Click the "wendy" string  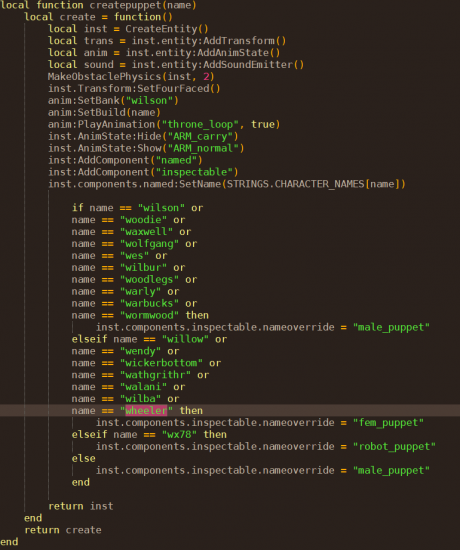point(140,351)
